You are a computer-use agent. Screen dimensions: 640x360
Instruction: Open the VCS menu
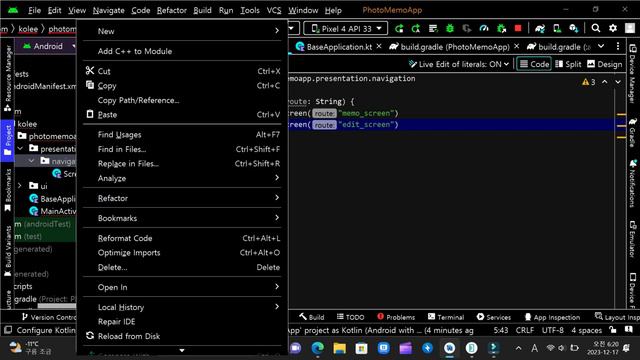tap(274, 10)
